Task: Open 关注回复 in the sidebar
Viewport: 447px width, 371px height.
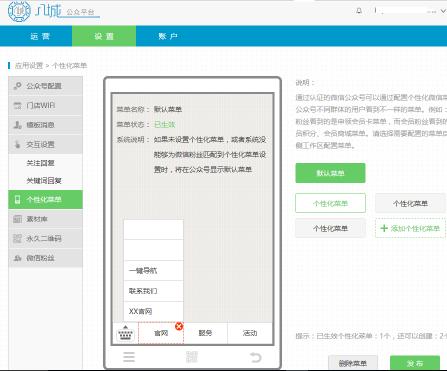Action: pyautogui.click(x=40, y=163)
